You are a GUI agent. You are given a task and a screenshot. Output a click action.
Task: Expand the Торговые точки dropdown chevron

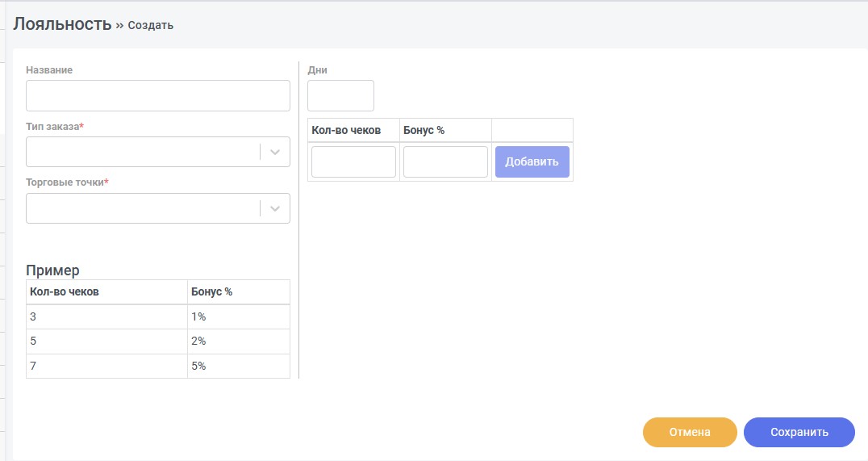coord(275,208)
